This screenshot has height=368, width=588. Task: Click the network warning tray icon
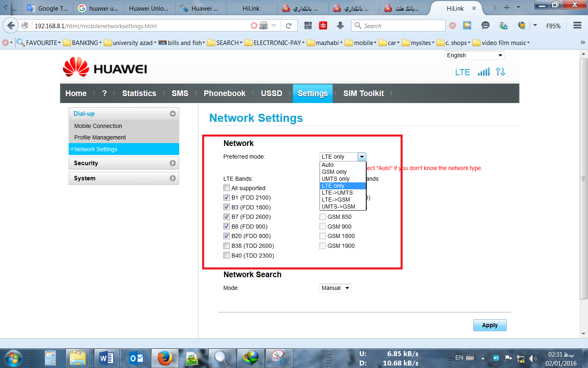pyautogui.click(x=521, y=359)
